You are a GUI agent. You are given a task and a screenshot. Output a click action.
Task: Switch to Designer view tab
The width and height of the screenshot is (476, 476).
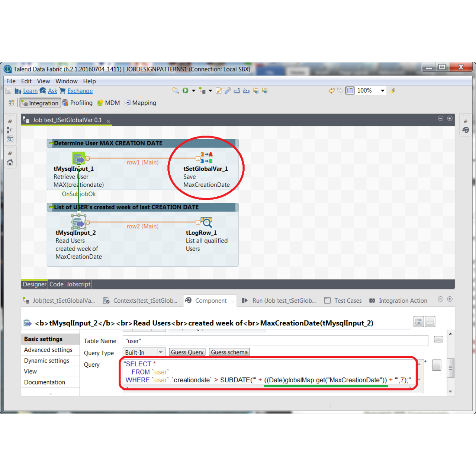point(35,284)
